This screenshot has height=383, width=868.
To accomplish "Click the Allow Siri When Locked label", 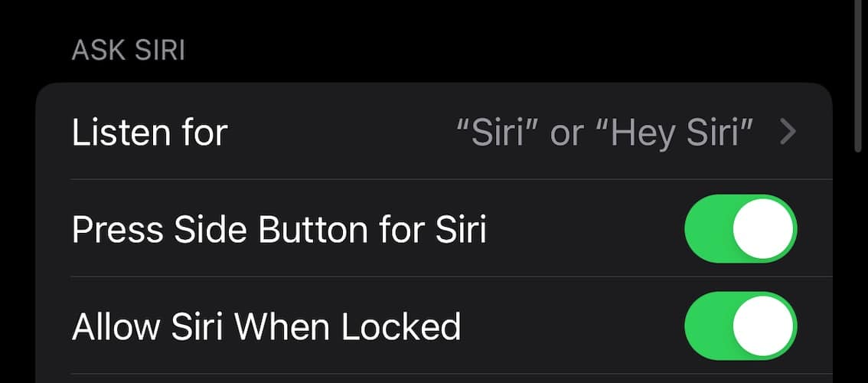I will point(266,326).
